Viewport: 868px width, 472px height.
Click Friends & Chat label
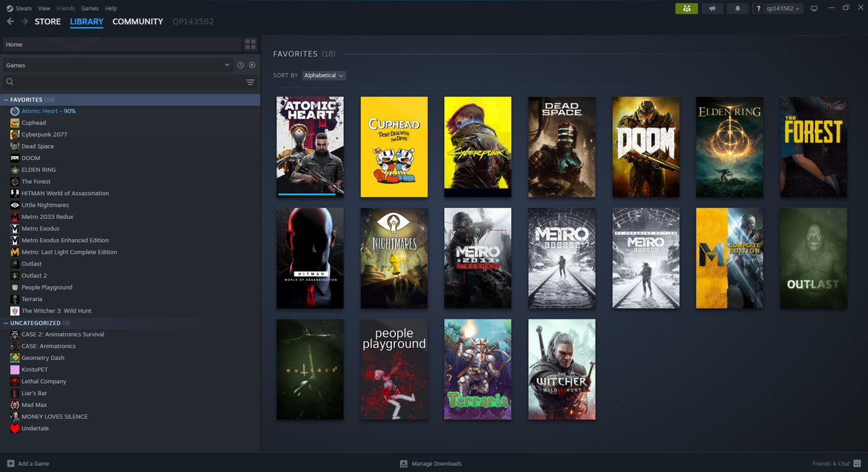click(831, 464)
